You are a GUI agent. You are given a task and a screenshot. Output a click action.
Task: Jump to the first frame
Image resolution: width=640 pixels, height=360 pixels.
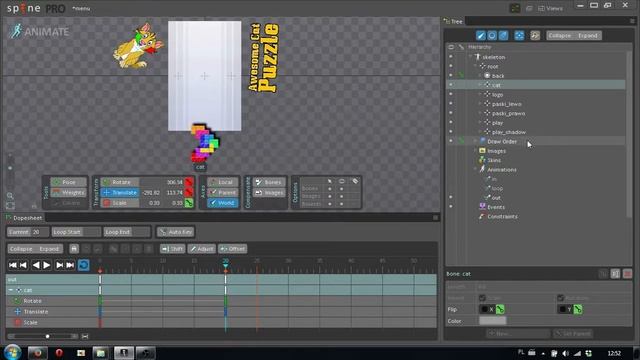tap(13, 265)
